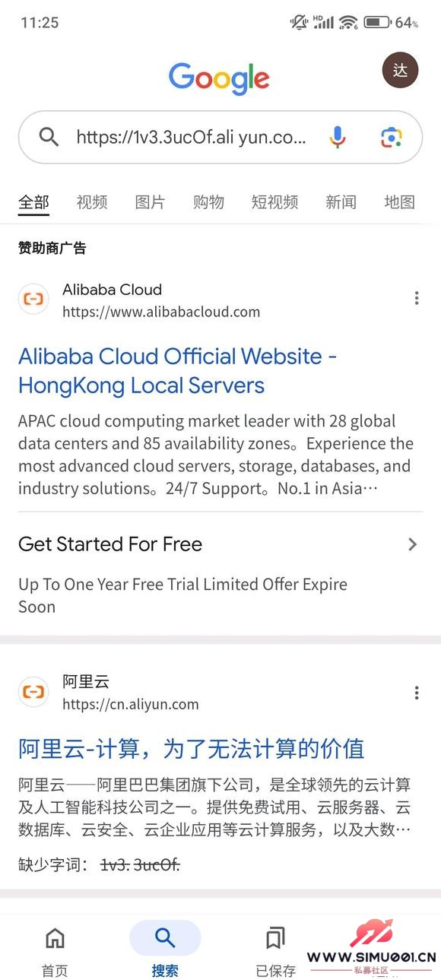Open Alibaba Cloud Official Website link

(x=178, y=370)
